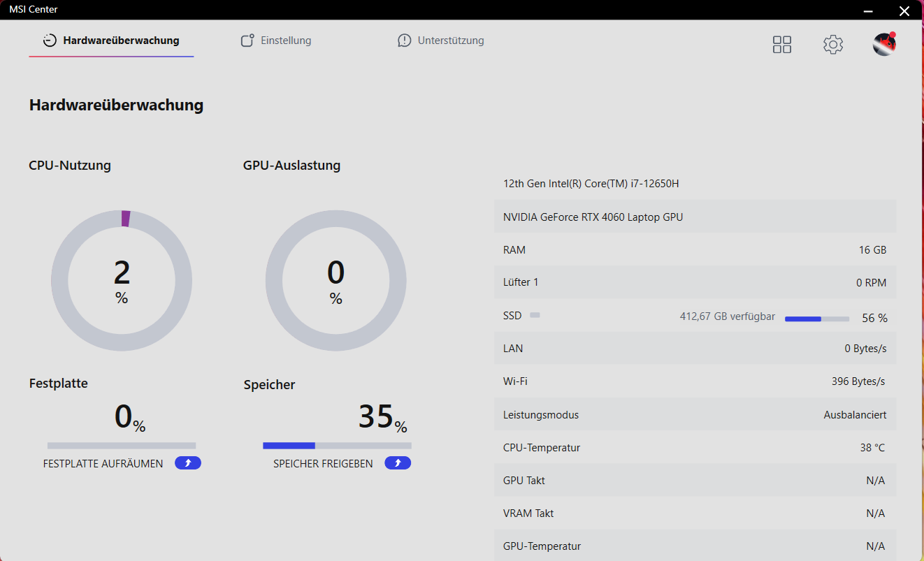This screenshot has height=561, width=924.
Task: Switch to the Einstellung tab
Action: (275, 41)
